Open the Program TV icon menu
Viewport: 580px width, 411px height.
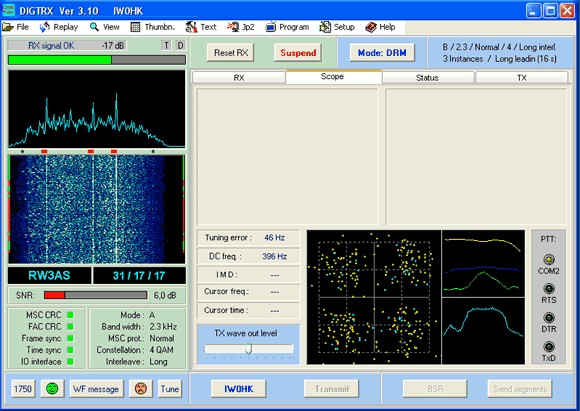(x=271, y=27)
